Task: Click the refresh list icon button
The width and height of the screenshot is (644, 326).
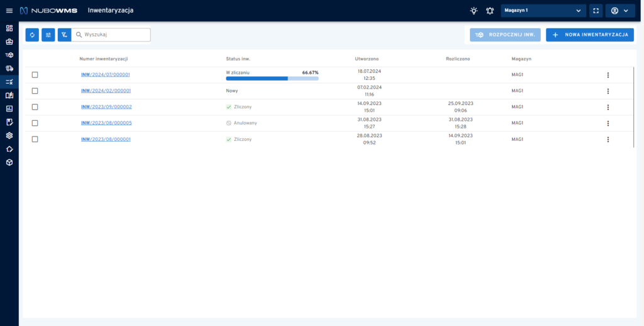Action: click(32, 35)
